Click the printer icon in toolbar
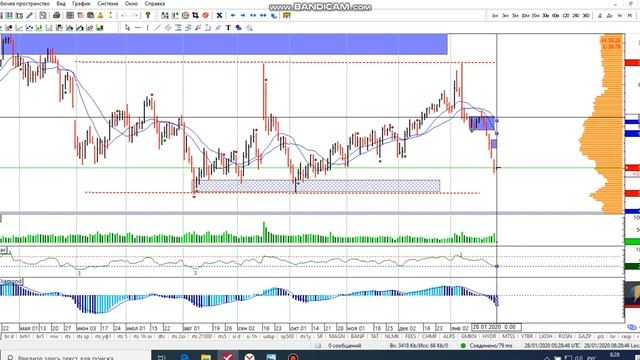Image resolution: width=640 pixels, height=360 pixels. tap(56, 16)
